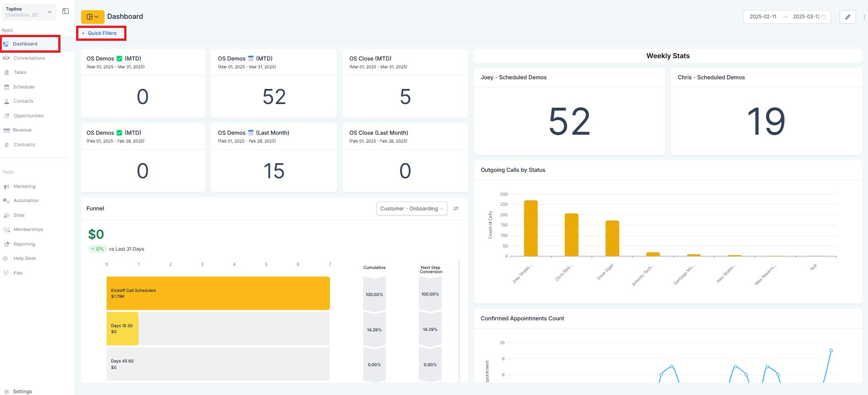
Task: Click the Settings gear icon
Action: click(x=6, y=392)
